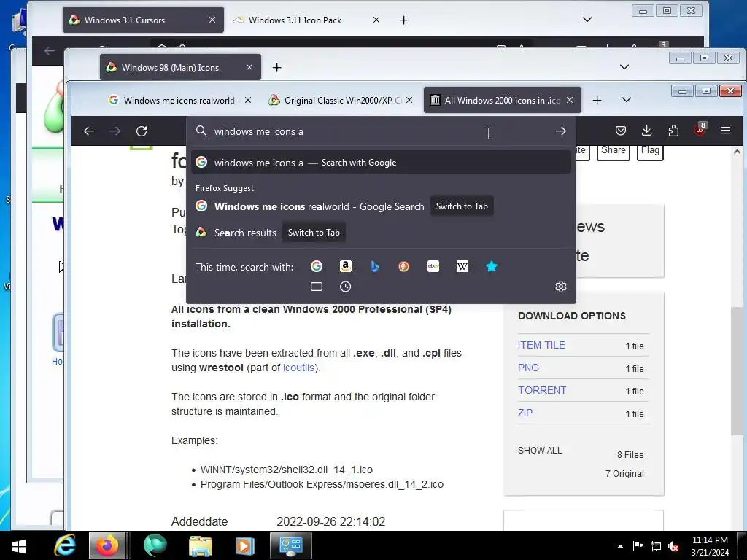
Task: Open new tab in Windows 98 Icons window
Action: [276, 68]
